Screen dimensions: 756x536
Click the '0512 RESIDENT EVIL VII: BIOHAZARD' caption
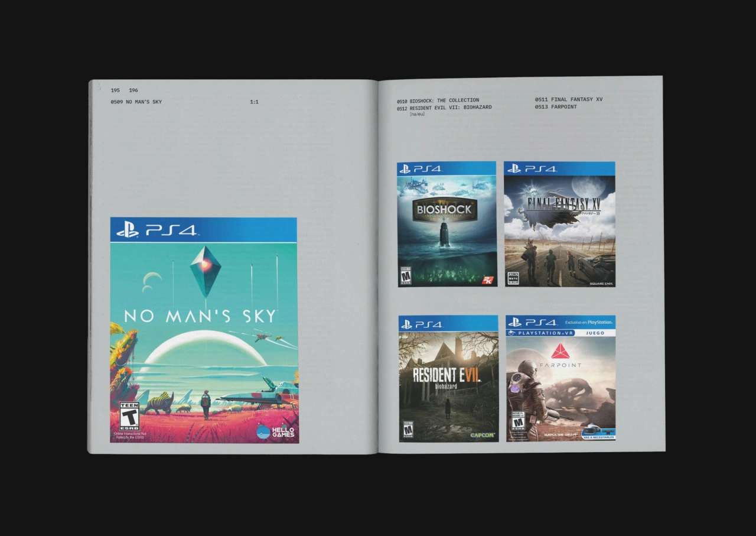[444, 108]
